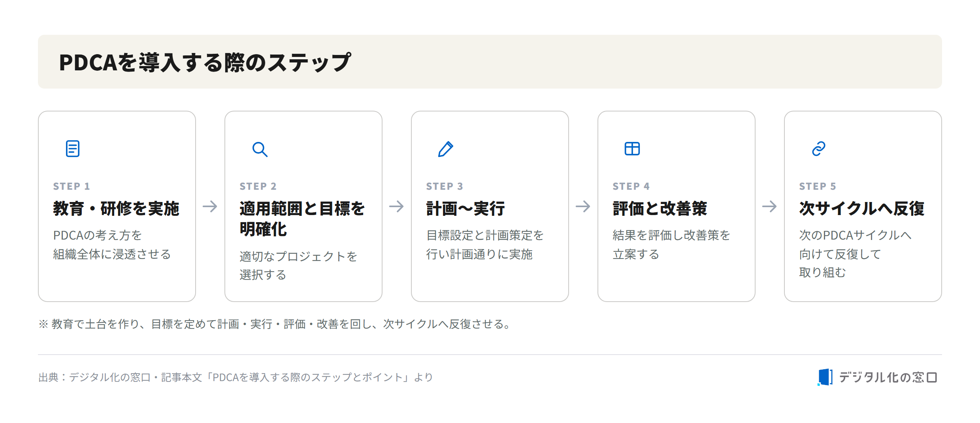Click the pencil icon in Step 3
The height and width of the screenshot is (423, 980).
tap(445, 149)
